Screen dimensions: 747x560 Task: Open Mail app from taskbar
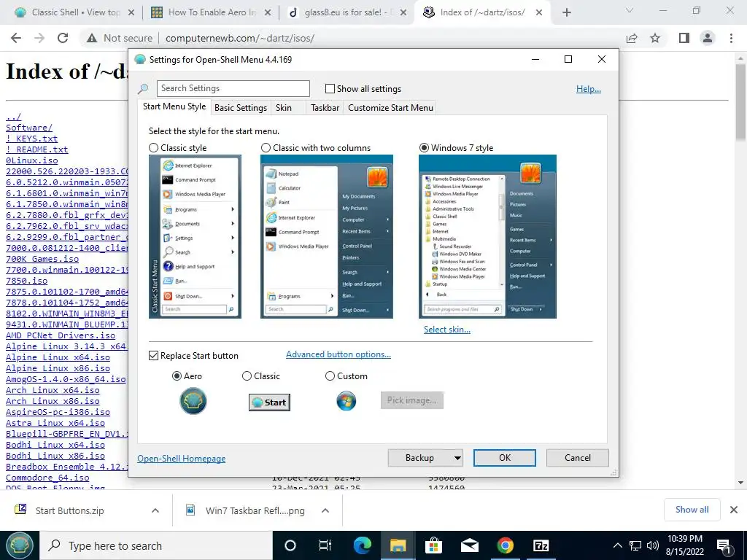(x=470, y=545)
